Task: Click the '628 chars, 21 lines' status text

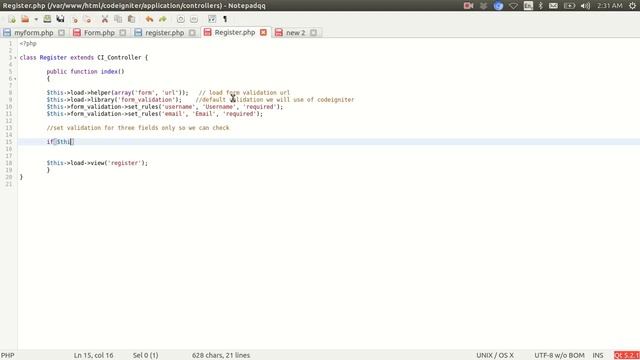Action: click(221, 355)
